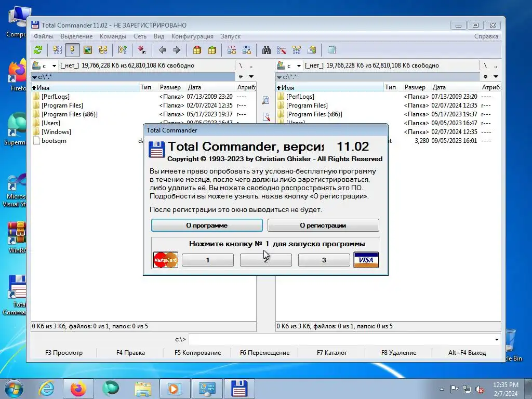Go back using the left arrow icon
Viewport: 532px width, 399px height.
tap(162, 50)
